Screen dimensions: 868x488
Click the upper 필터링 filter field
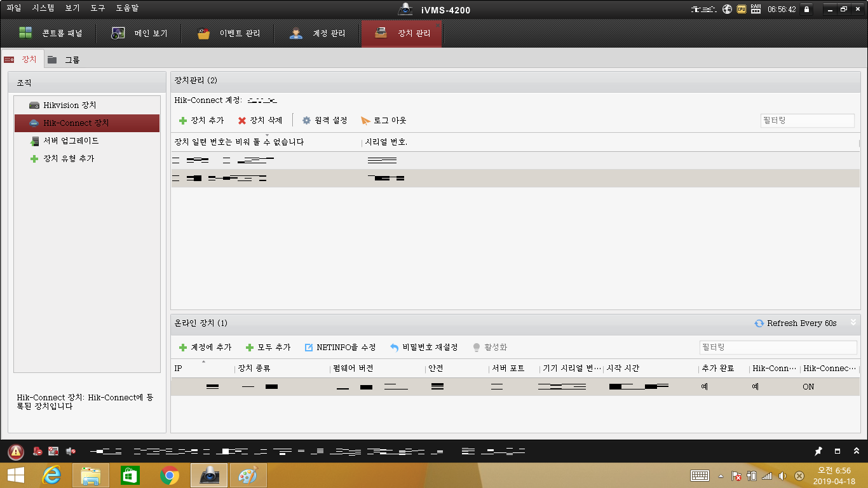[807, 120]
